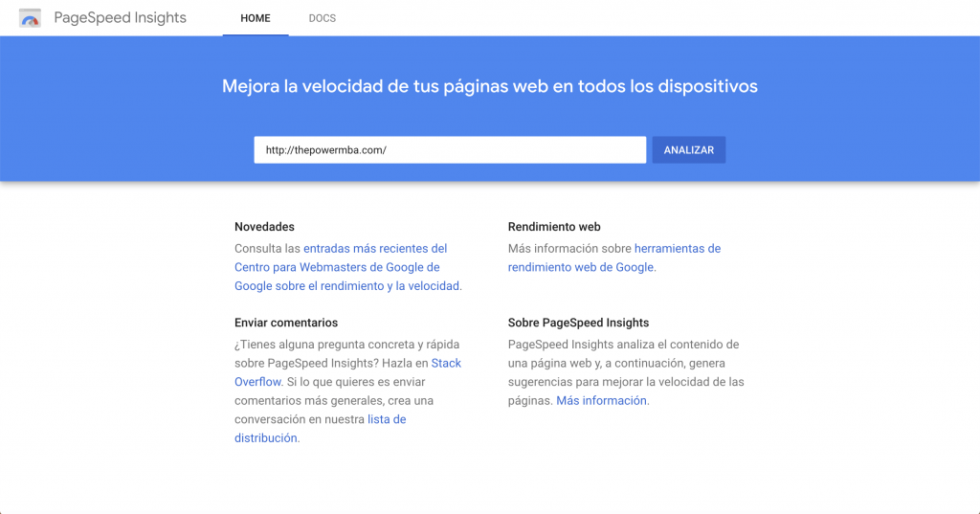
Task: Click the URL input field containing thepowermba.com
Action: click(450, 150)
